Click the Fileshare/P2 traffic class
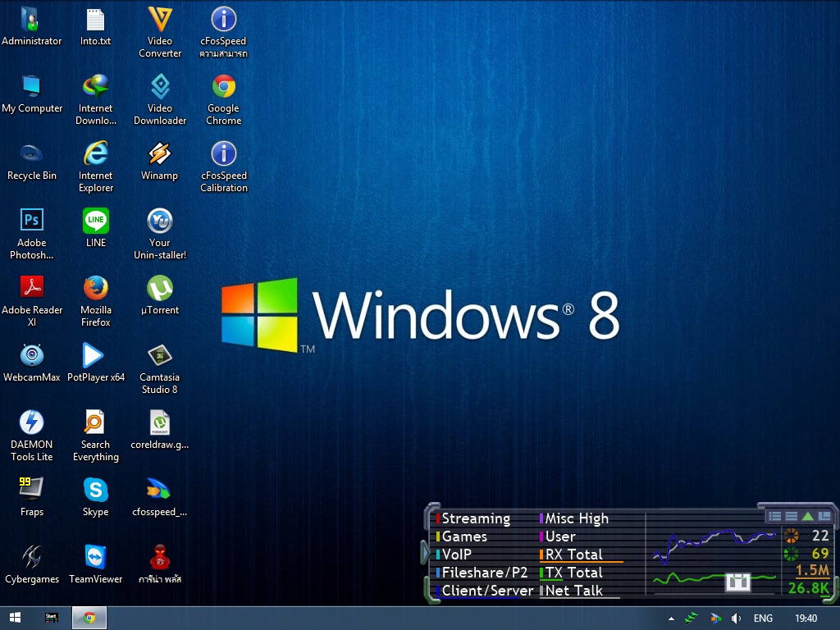Screen dimensions: 840x630 482,573
